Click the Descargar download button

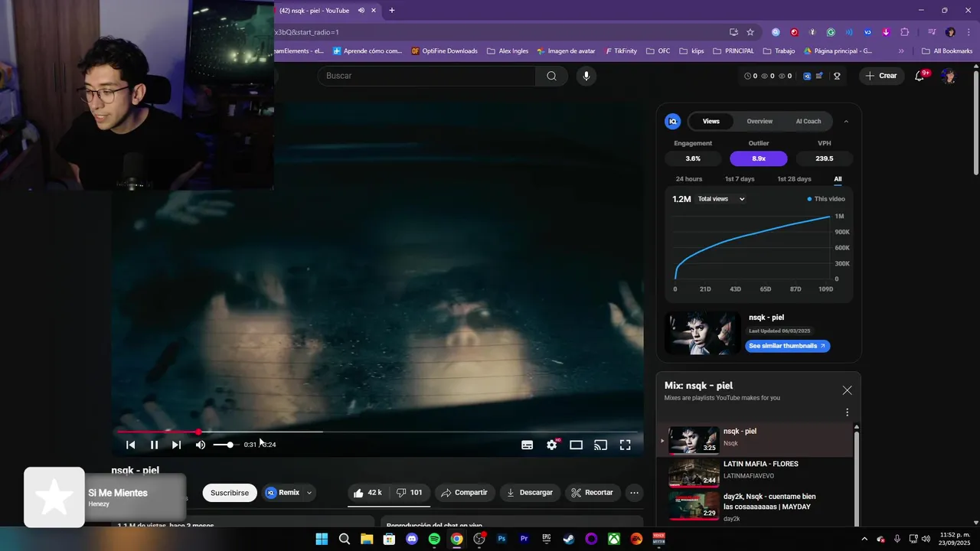[530, 493]
